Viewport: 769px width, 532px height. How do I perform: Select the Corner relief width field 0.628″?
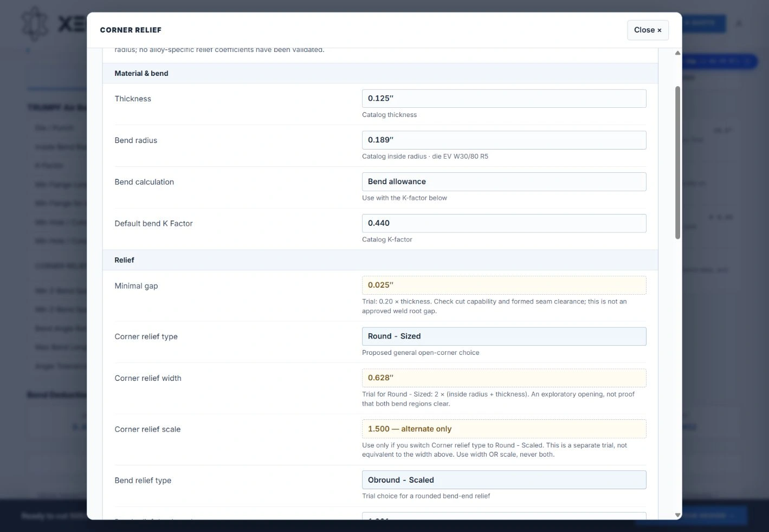coord(504,378)
